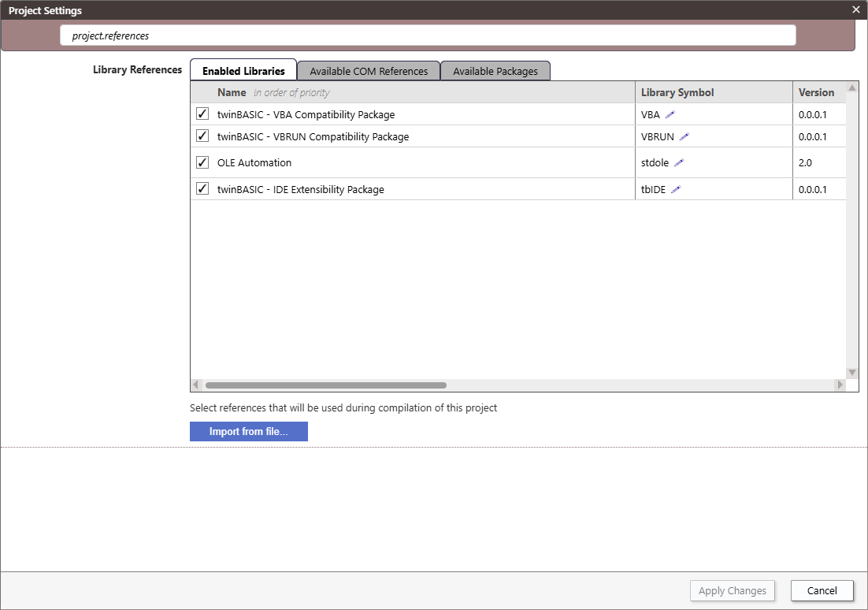This screenshot has height=610, width=868.
Task: Toggle the VBRUN Compatibility Package checkbox
Action: (x=202, y=136)
